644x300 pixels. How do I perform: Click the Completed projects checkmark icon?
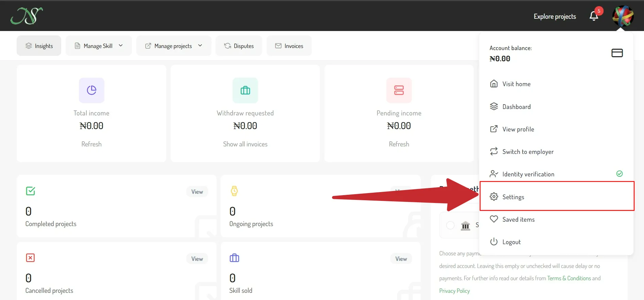click(x=31, y=191)
